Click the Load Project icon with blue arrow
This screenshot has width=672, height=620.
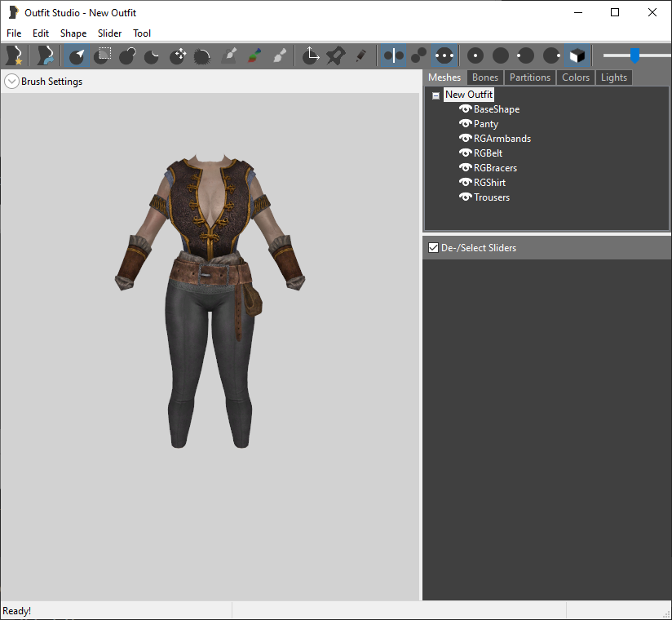[x=45, y=55]
